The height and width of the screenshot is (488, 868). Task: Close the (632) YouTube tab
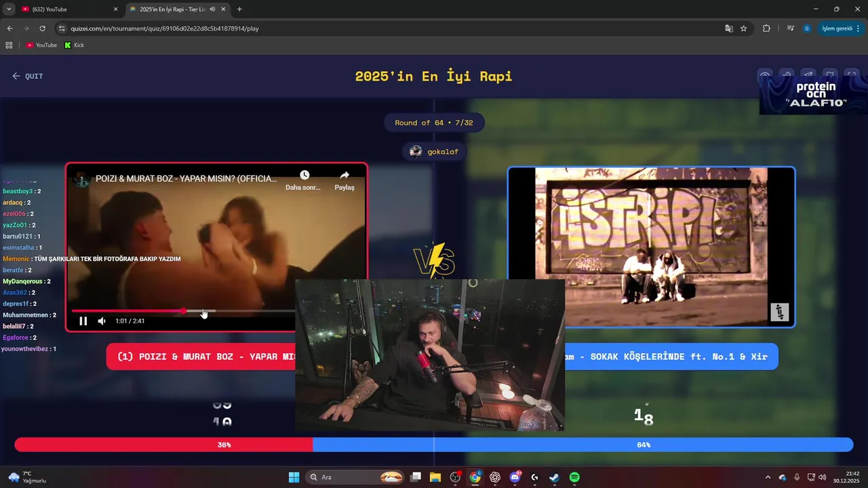[115, 9]
